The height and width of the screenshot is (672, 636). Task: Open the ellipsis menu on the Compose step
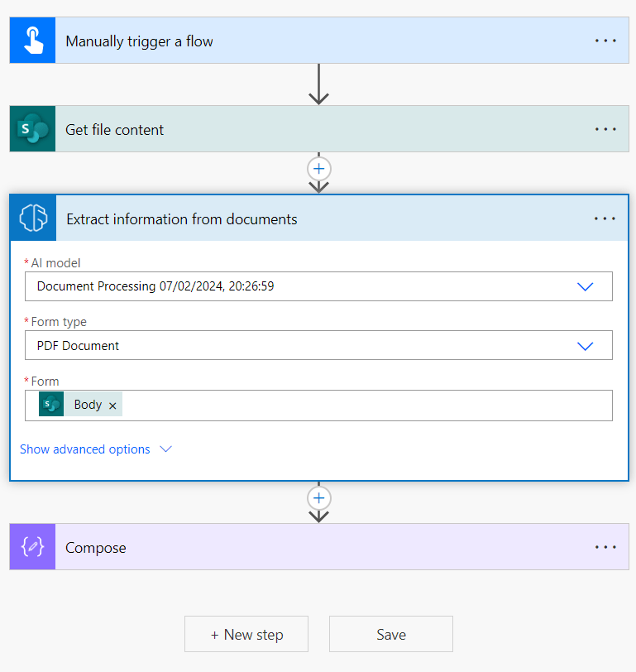click(x=605, y=547)
